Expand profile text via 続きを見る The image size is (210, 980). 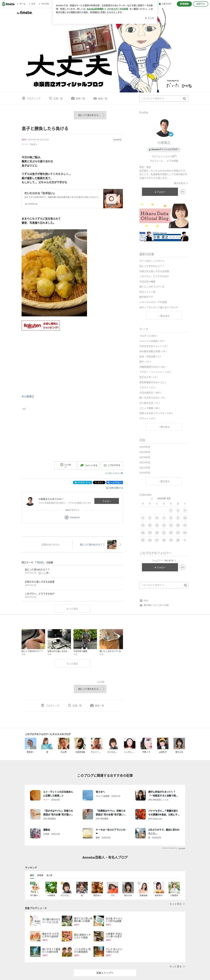point(181,183)
